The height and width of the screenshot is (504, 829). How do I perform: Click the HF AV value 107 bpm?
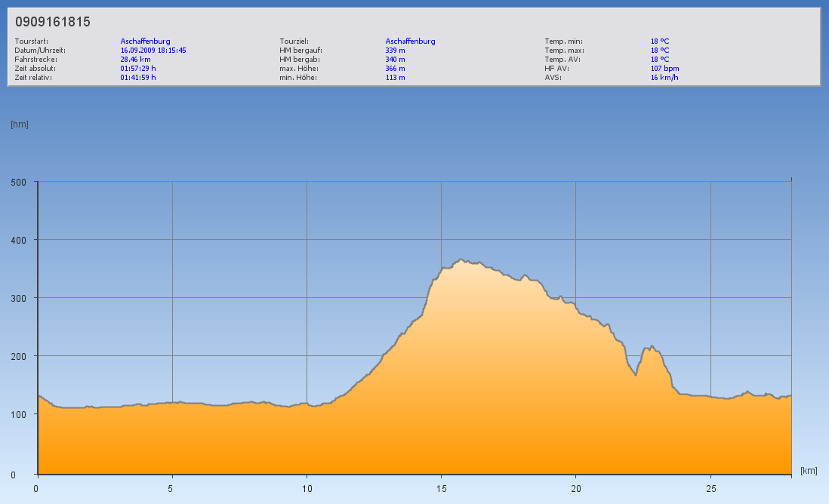664,68
